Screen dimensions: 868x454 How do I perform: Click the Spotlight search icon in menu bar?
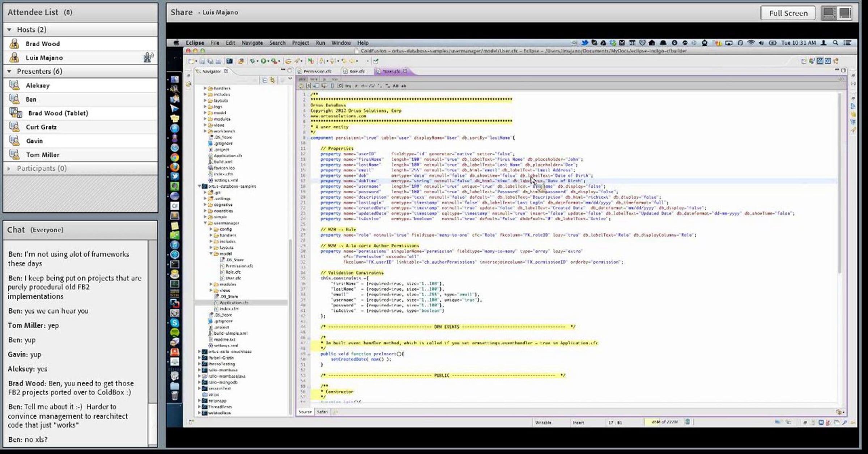(x=835, y=43)
